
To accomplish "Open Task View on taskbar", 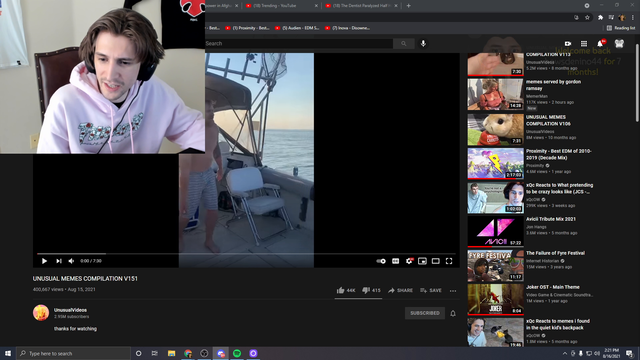I will point(155,353).
